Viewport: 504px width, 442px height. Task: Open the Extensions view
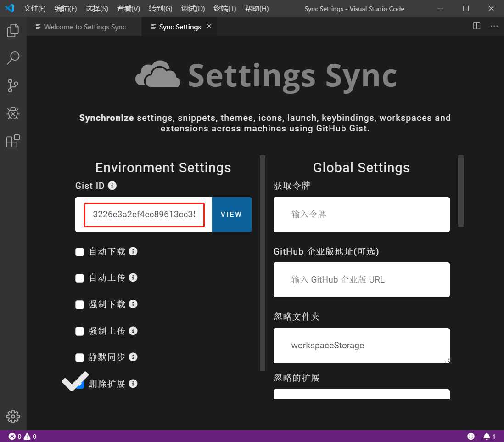click(13, 141)
